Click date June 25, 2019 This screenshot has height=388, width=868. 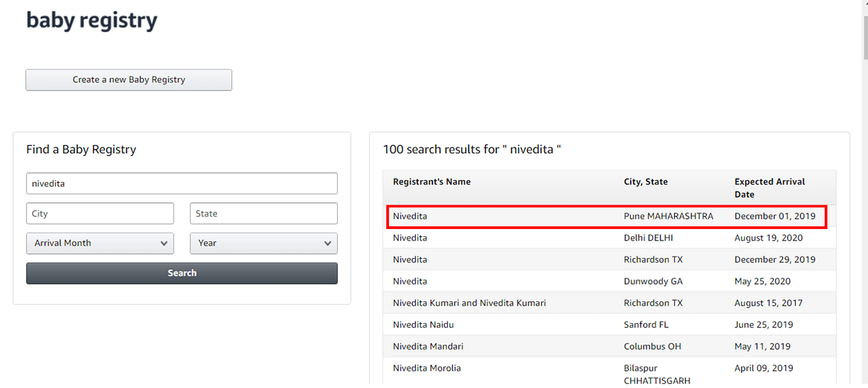(x=764, y=324)
